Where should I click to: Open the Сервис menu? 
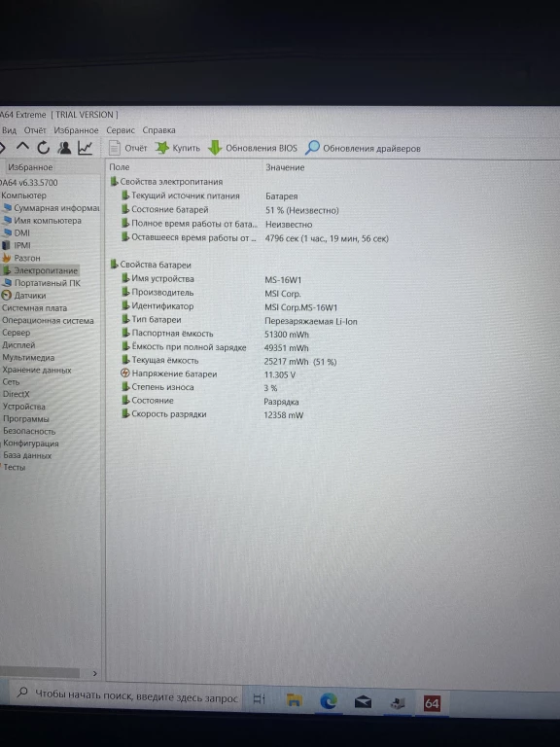coord(121,130)
